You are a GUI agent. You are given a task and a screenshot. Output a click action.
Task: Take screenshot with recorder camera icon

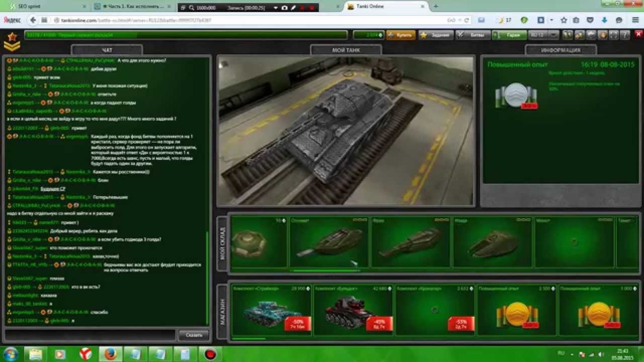(285, 8)
